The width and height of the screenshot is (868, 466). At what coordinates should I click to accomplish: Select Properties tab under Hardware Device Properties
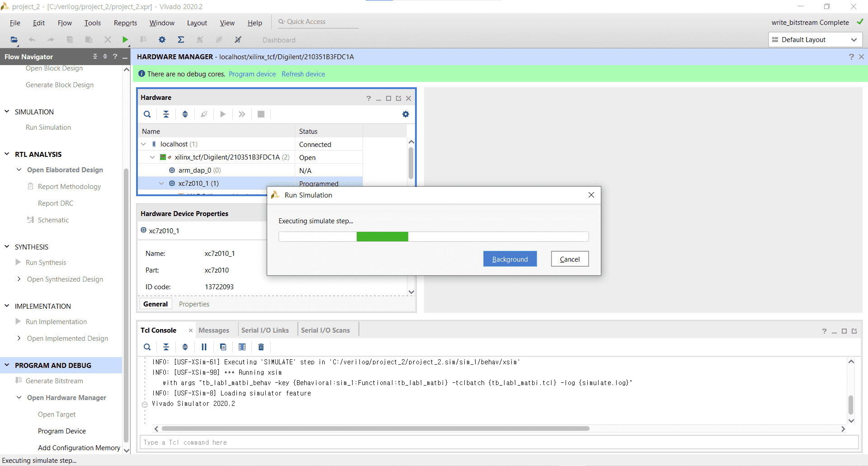[x=194, y=304]
